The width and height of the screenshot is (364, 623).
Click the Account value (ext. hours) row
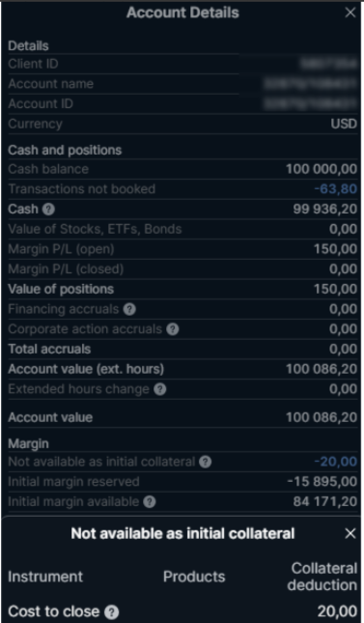[182, 369]
